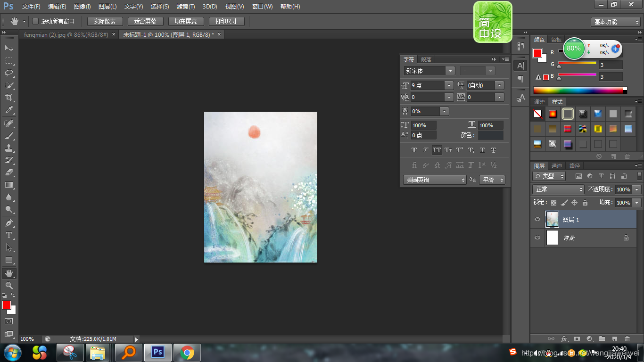This screenshot has width=644, height=362.
Task: Open 图像(I) menu
Action: [x=82, y=7]
